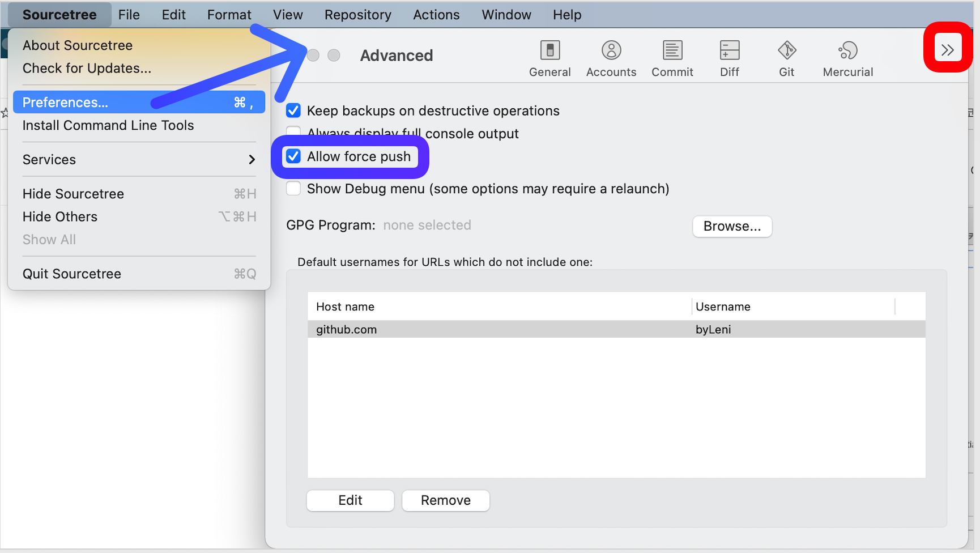Click the Remove button

pos(446,500)
